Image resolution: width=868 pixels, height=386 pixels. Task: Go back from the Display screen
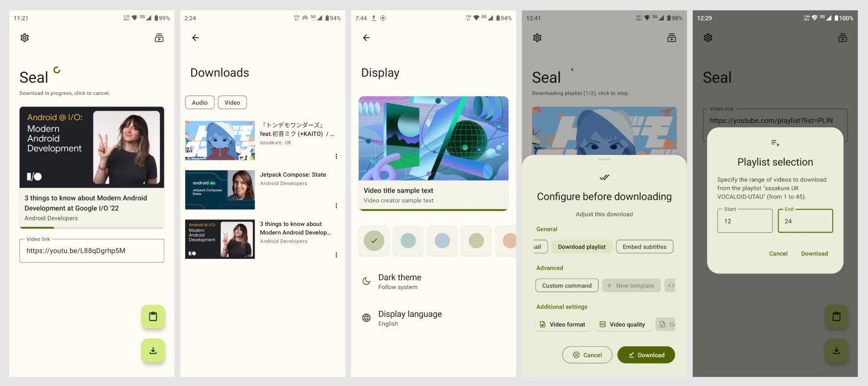366,38
